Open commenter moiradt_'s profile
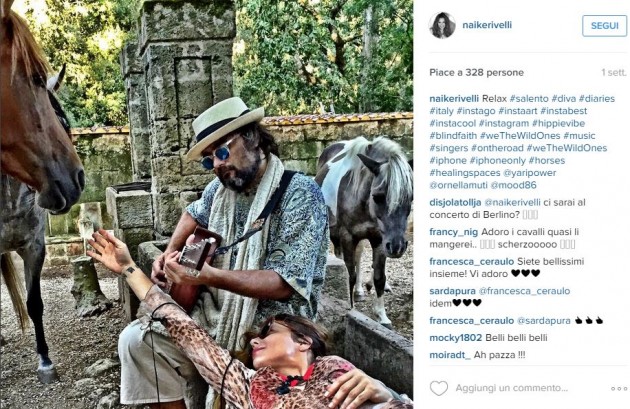The image size is (630, 409). (450, 355)
